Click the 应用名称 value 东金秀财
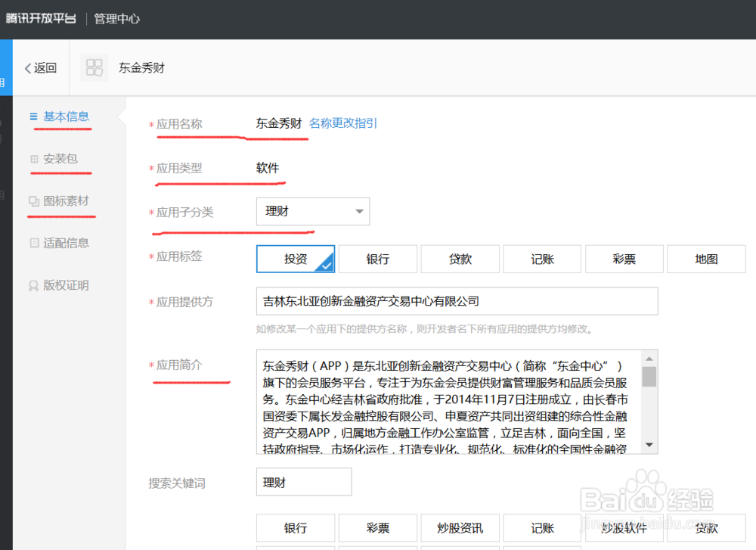This screenshot has height=550, width=756. tap(279, 123)
